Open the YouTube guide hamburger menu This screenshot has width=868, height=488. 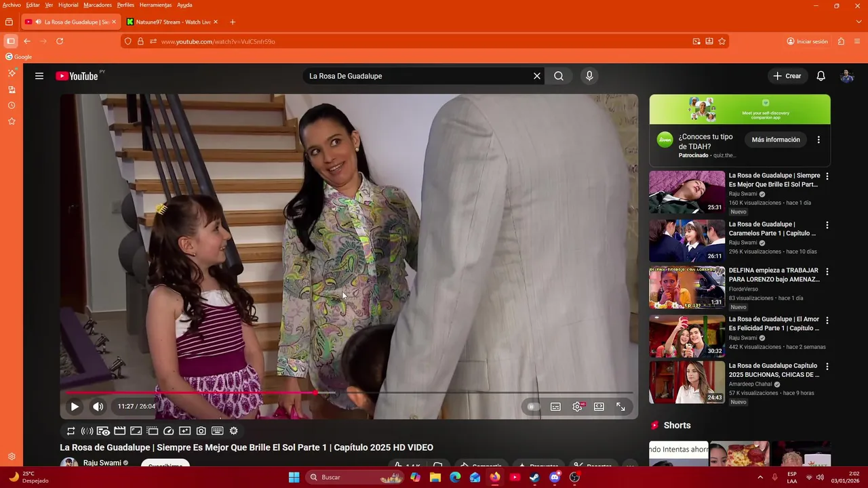point(39,76)
